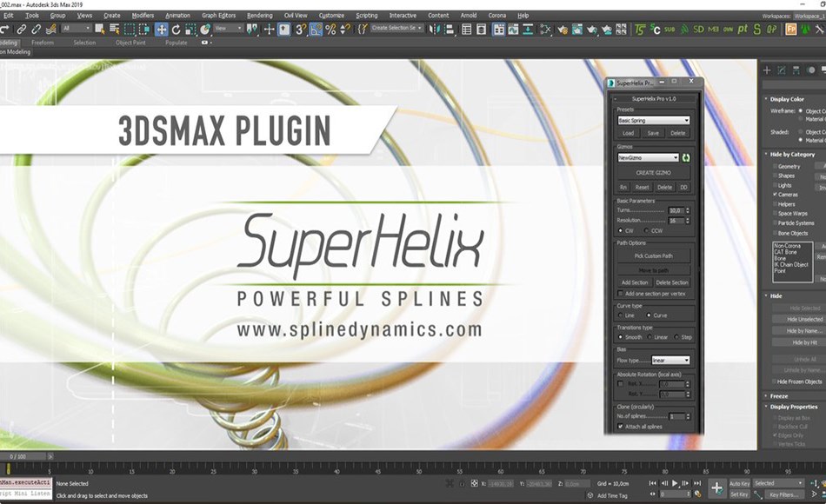Select the Select and Rotate tool
This screenshot has width=826, height=504.
(177, 30)
